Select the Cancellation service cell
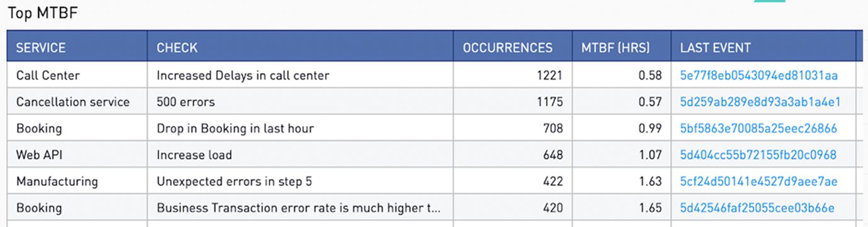 click(73, 102)
